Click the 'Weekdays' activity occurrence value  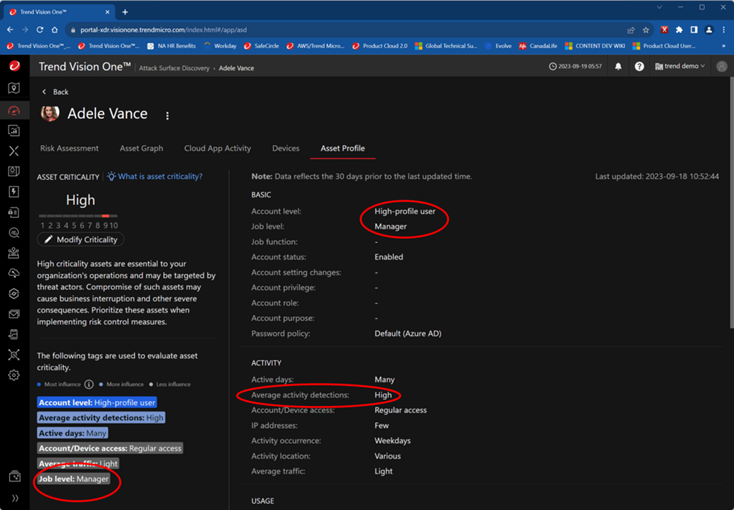392,441
